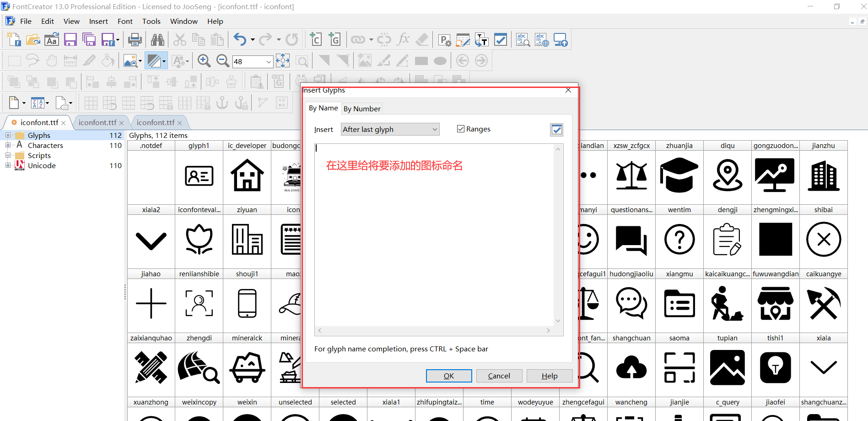868x421 pixels.
Task: Open the File menu
Action: pos(26,21)
